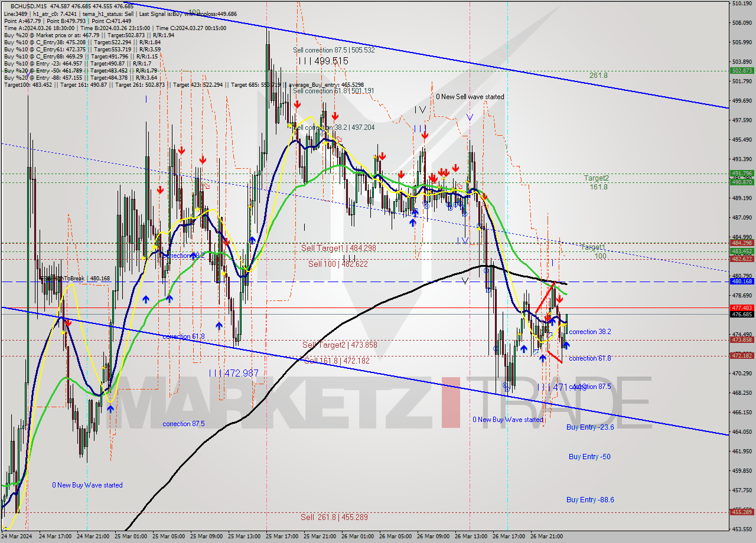Click the '26 Mar 13:00' time label
Image resolution: width=756 pixels, height=543 pixels.
471,537
